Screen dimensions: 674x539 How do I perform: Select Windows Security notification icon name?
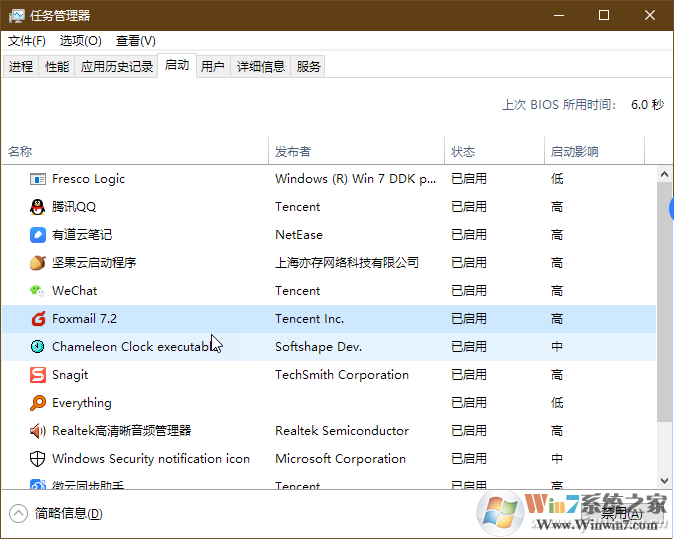click(x=151, y=459)
